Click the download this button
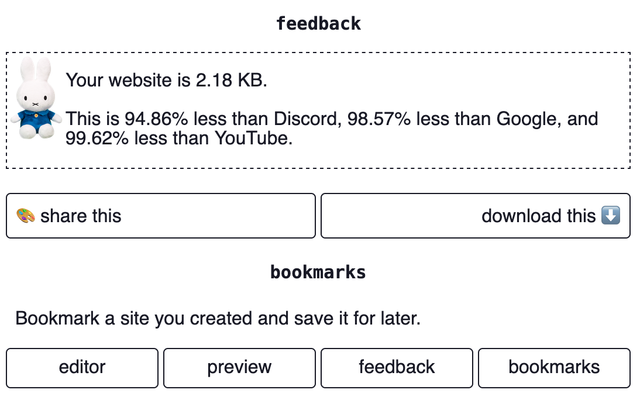The width and height of the screenshot is (640, 394). (476, 216)
